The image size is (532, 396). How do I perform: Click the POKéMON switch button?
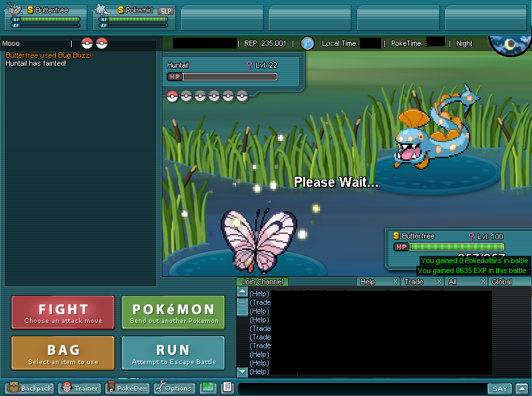click(174, 312)
